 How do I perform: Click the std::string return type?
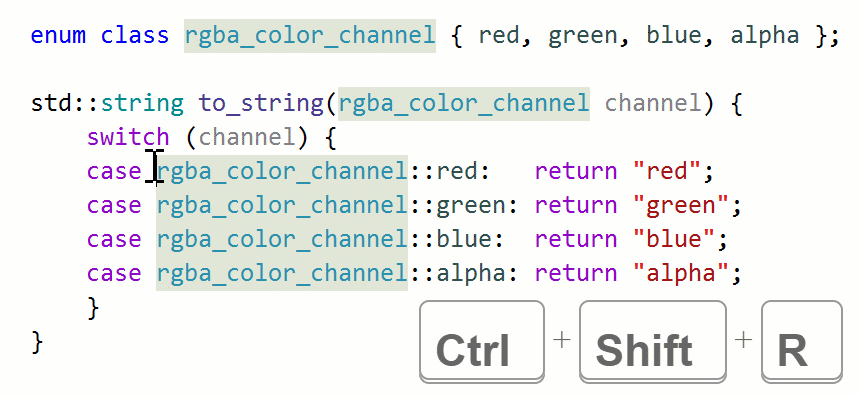point(108,103)
